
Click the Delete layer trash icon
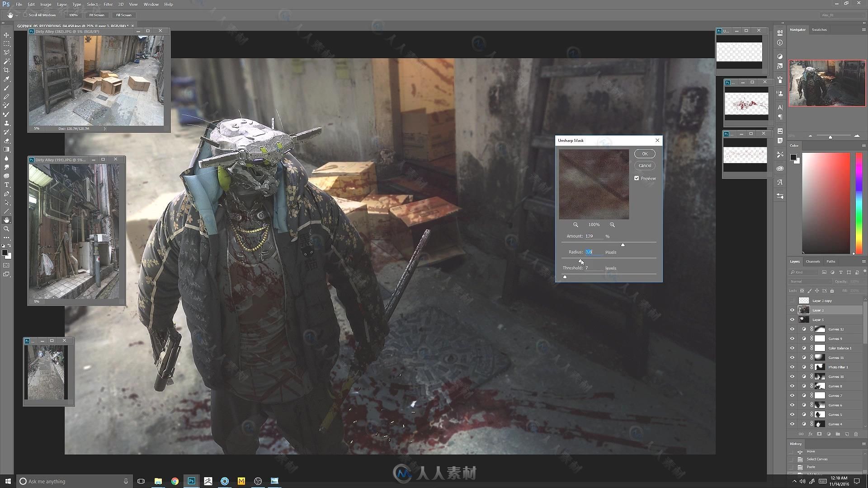coord(856,434)
